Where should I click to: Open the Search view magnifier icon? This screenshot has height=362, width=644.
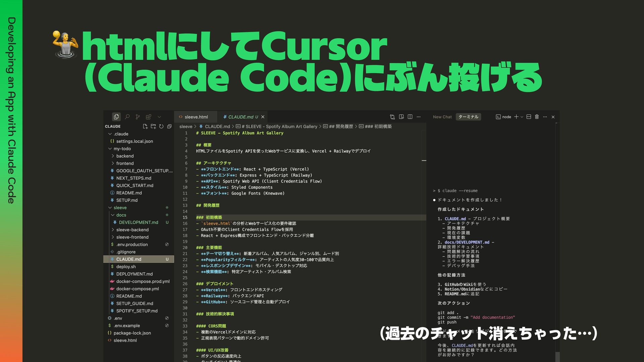click(x=127, y=117)
